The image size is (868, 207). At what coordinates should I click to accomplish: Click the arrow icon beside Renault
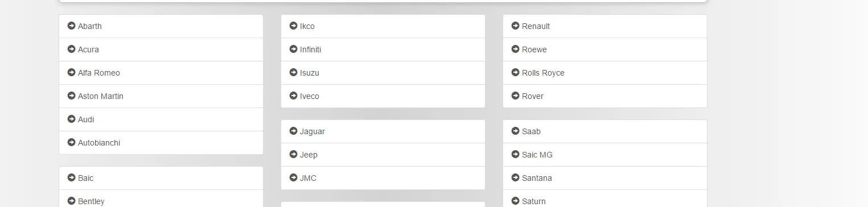pyautogui.click(x=515, y=26)
